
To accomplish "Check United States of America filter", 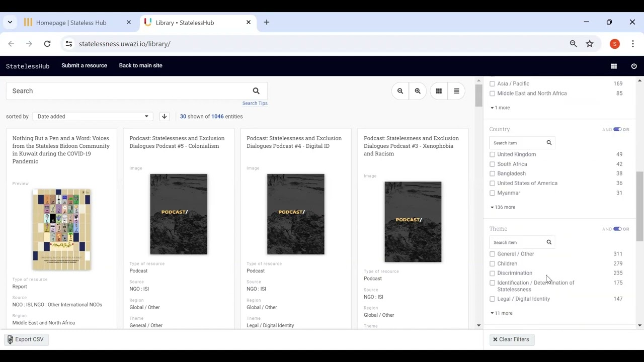I will coord(492,183).
